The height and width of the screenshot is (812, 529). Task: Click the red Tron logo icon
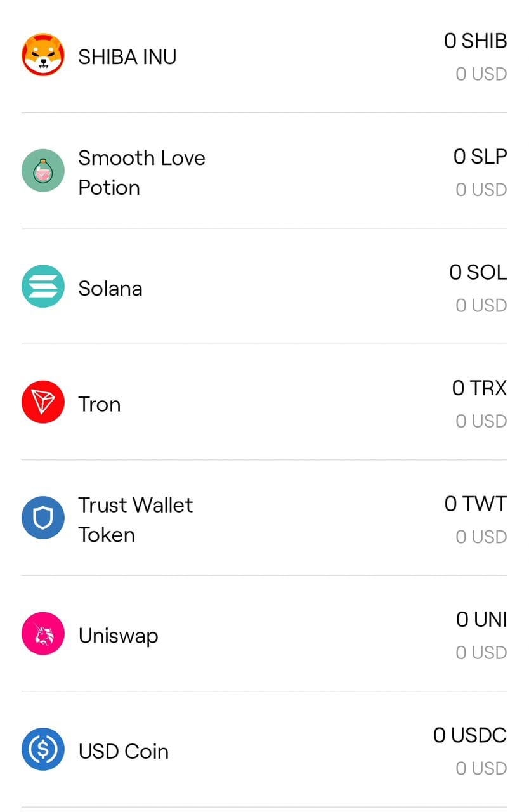[43, 402]
